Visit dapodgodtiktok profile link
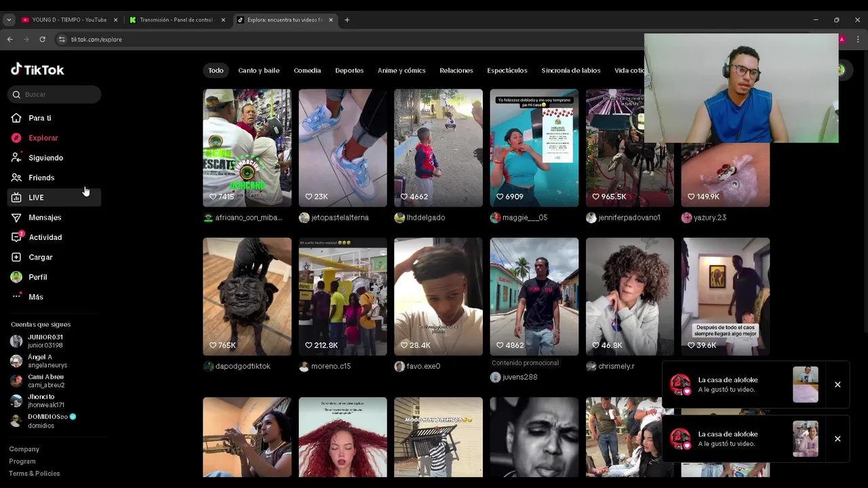The image size is (868, 488). 237,366
